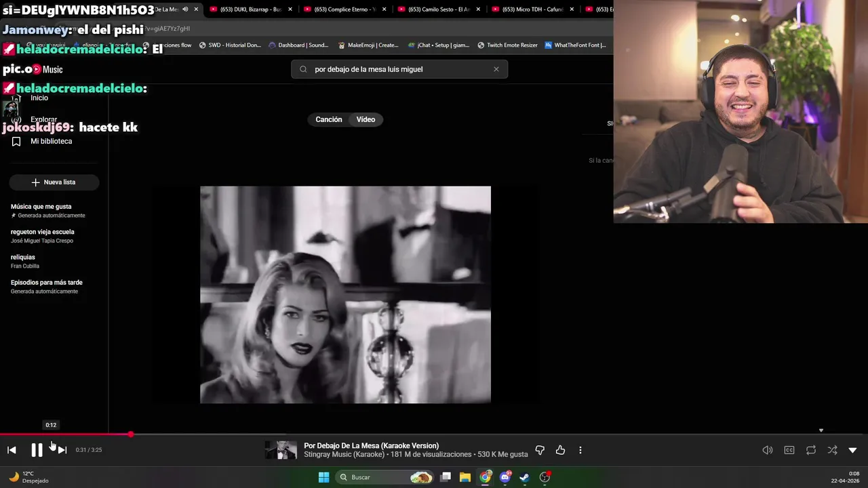Click the song thumbnail in the player bar
Screen dimensions: 868x488
click(x=281, y=450)
